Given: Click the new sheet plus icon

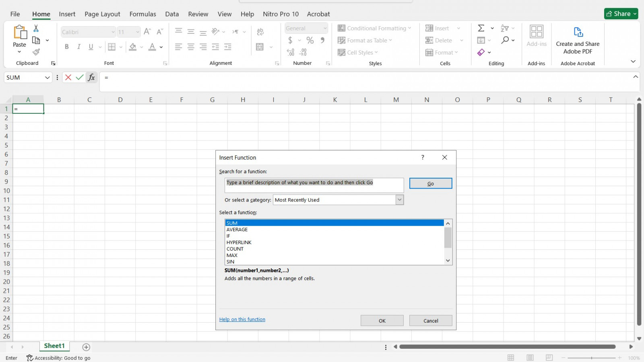Looking at the screenshot, I should click(86, 347).
